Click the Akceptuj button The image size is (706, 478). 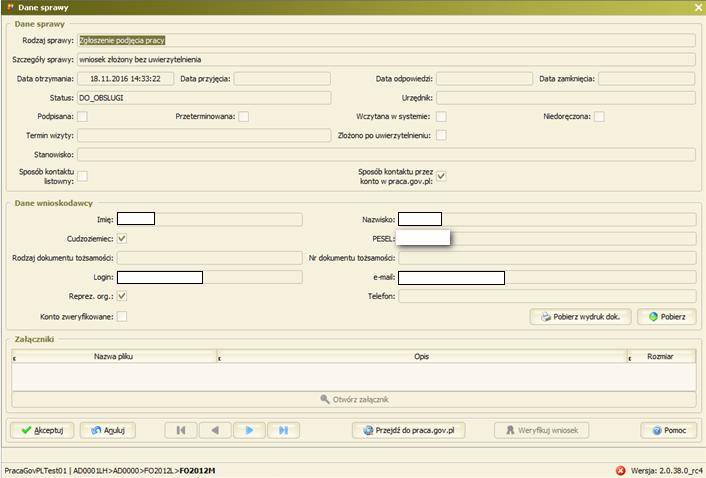(x=42, y=430)
